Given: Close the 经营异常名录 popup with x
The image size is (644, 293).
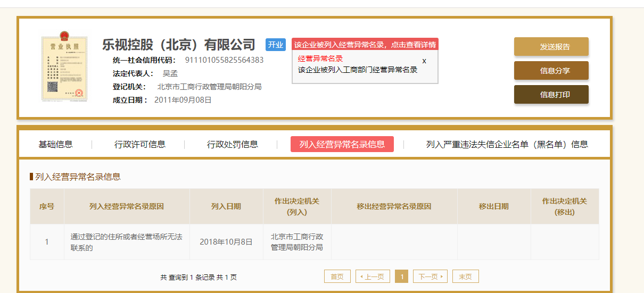Looking at the screenshot, I should (424, 61).
